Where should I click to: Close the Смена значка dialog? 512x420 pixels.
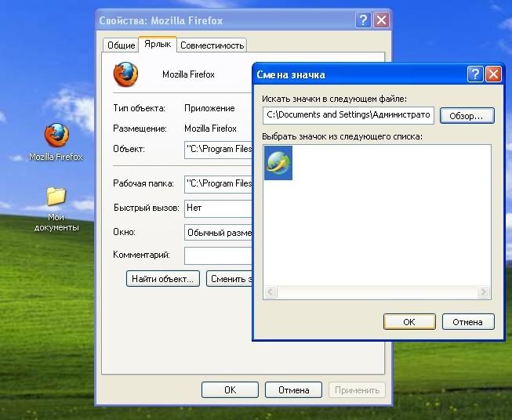(x=493, y=74)
